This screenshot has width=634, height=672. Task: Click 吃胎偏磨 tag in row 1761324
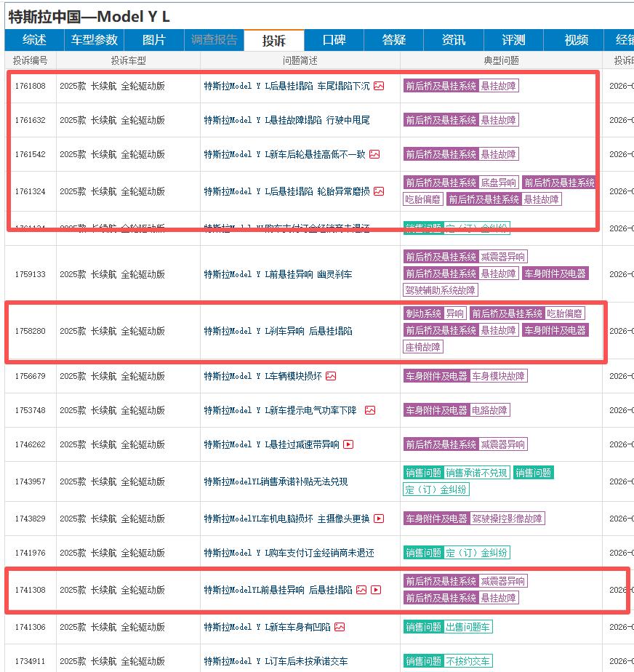(x=423, y=199)
